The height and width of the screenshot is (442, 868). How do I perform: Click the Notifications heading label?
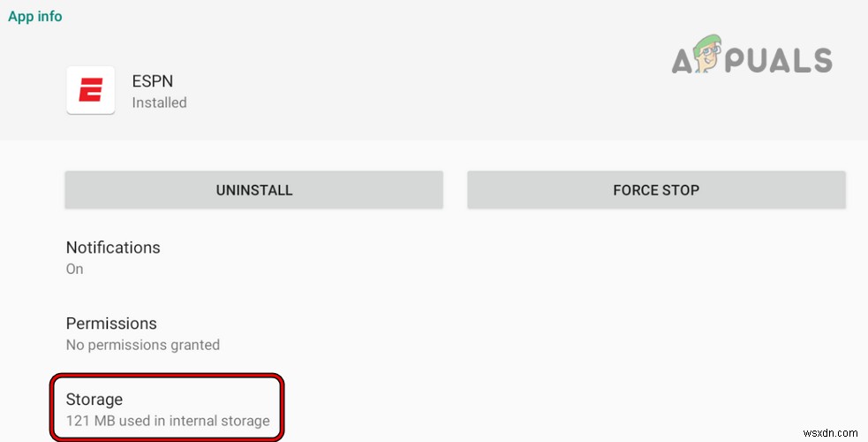[x=113, y=248]
